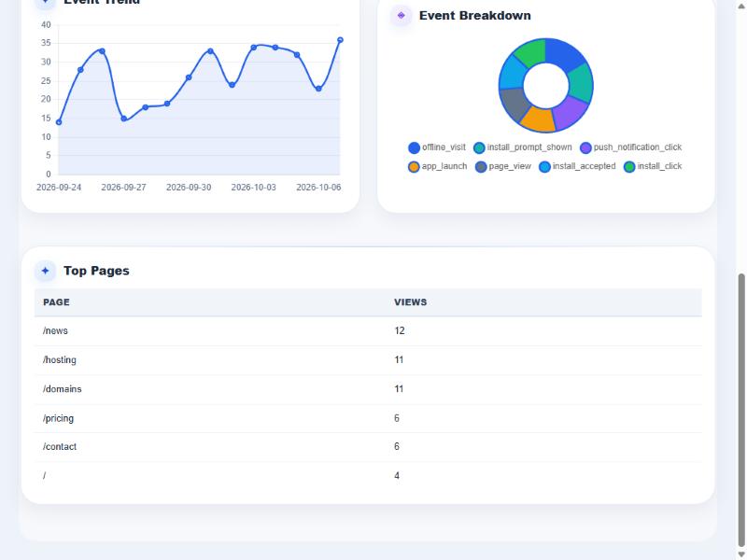Screen dimensions: 747x560
Task: Toggle push_notification_click legend entry
Action: (631, 147)
